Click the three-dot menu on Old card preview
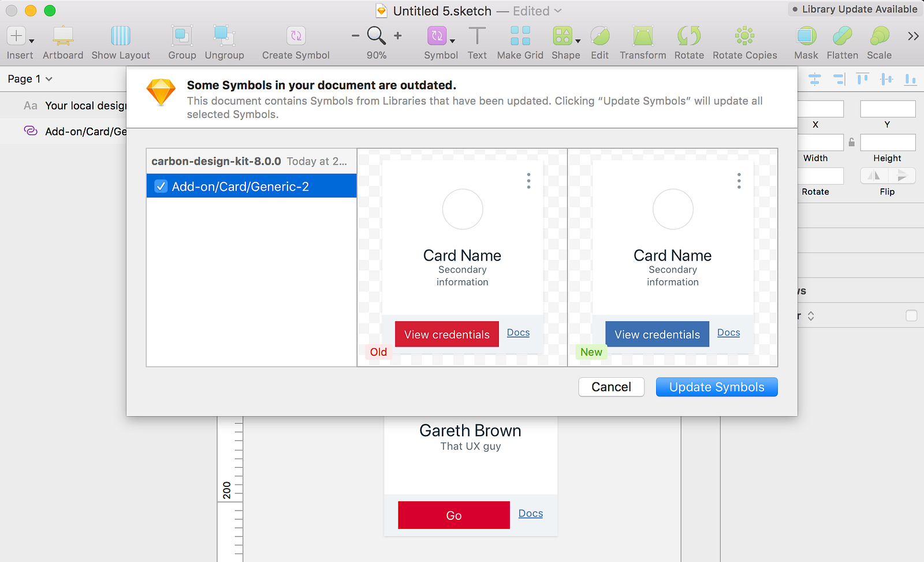The height and width of the screenshot is (562, 924). pos(528,181)
